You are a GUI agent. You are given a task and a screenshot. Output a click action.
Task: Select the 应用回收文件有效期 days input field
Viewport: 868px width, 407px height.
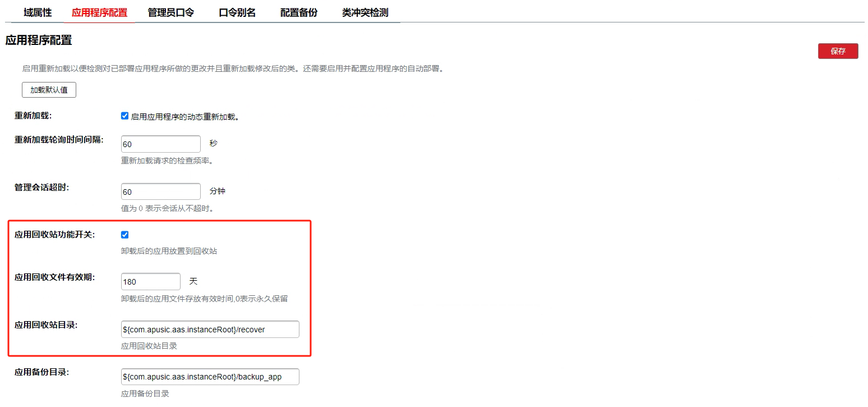coord(150,282)
